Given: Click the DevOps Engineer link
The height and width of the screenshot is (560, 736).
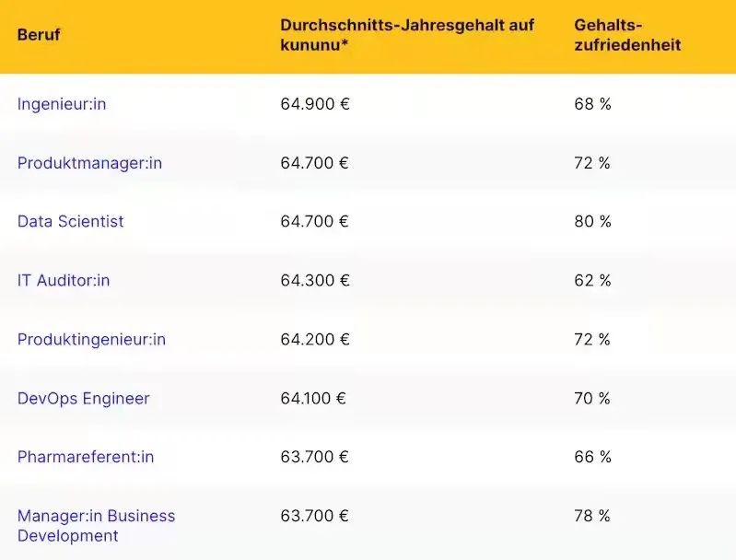Looking at the screenshot, I should (83, 399).
